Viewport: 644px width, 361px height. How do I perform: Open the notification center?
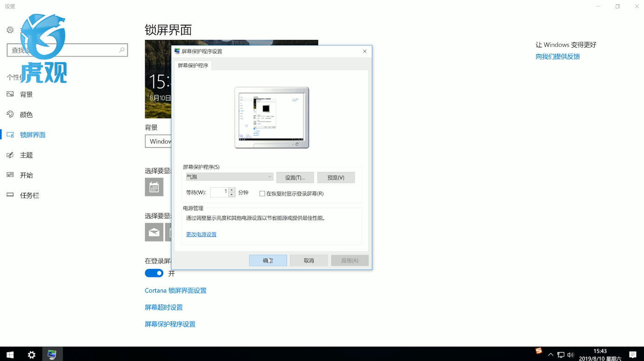(x=633, y=355)
